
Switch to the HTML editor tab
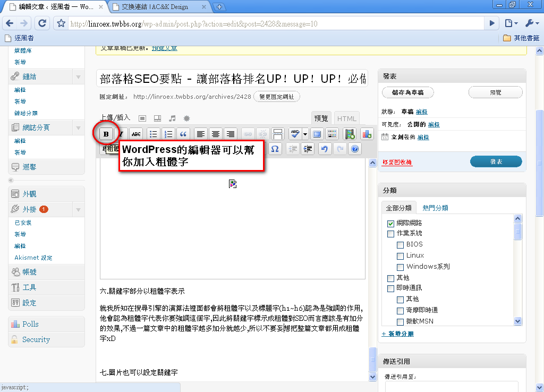[x=346, y=118]
